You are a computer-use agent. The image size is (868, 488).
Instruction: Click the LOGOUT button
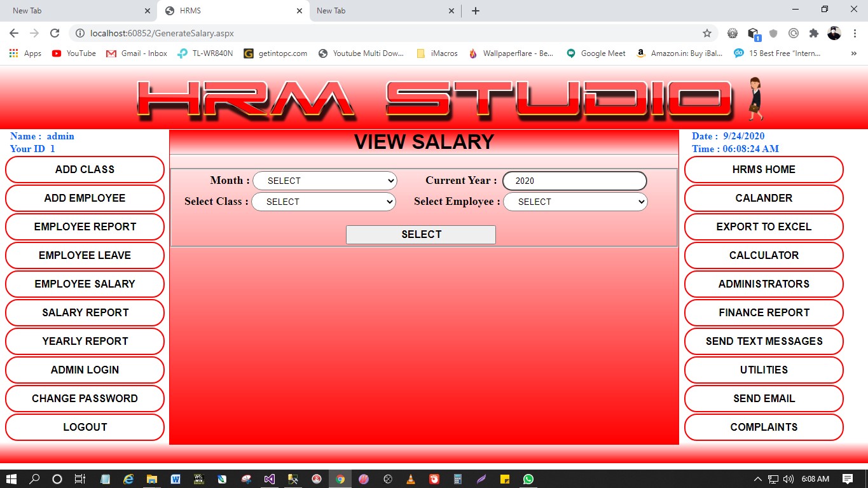point(85,427)
